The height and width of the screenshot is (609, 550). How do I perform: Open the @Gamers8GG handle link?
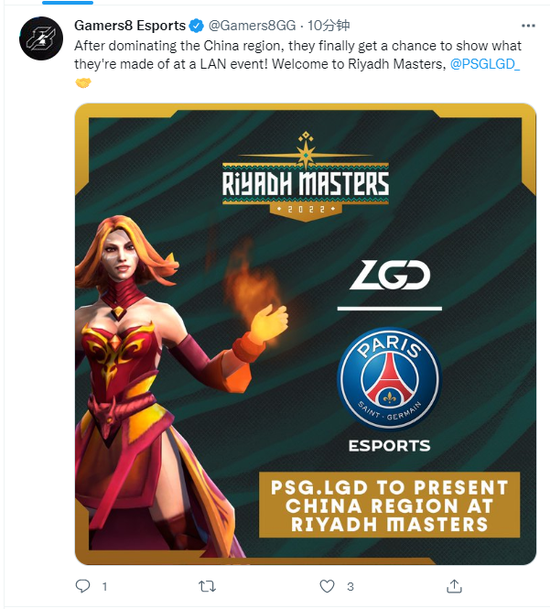252,26
